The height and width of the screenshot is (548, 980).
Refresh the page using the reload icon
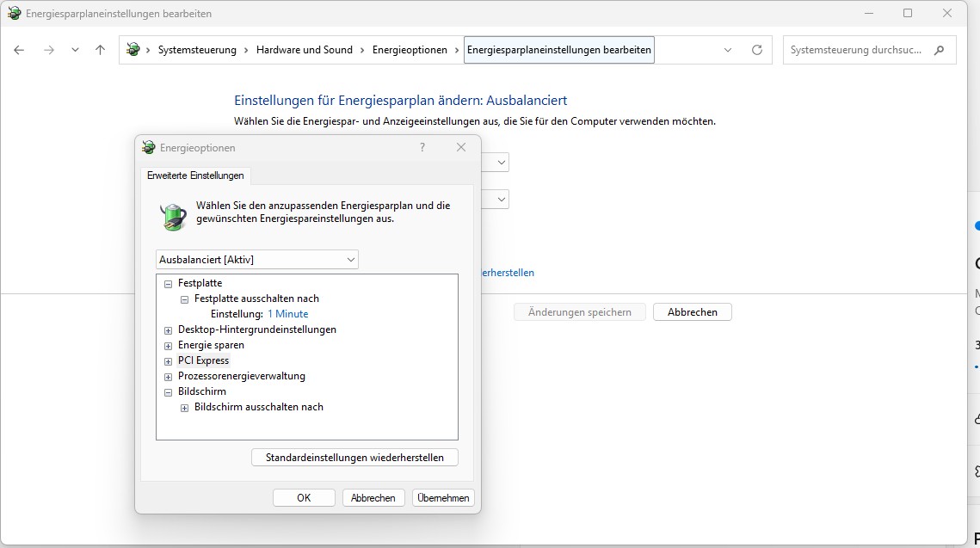click(x=756, y=49)
